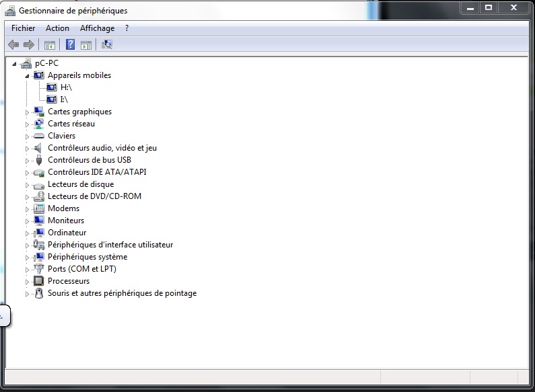
Task: Click the Modems icon
Action: 39,208
